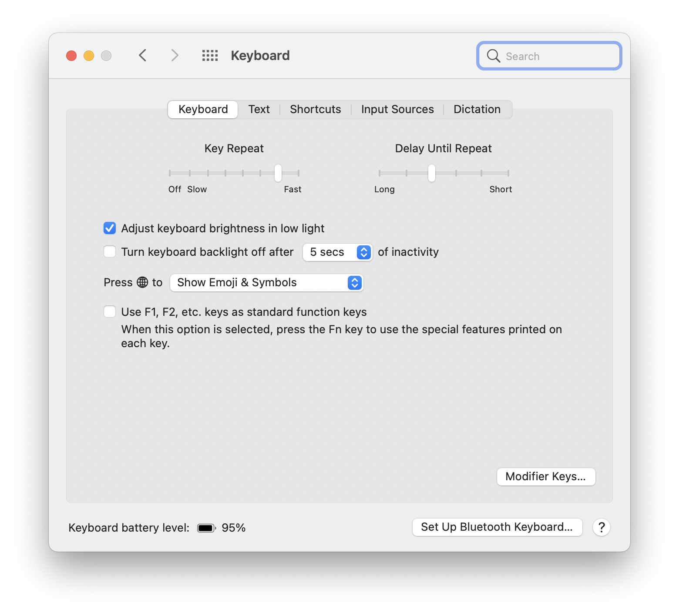Click the Short label under Delay Until Repeat
This screenshot has height=616, width=679.
click(501, 190)
